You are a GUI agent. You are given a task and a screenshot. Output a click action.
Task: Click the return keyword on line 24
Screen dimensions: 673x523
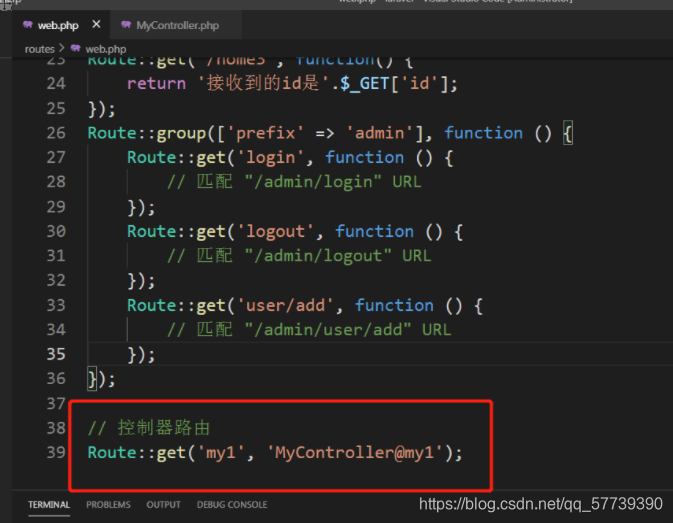click(x=156, y=83)
